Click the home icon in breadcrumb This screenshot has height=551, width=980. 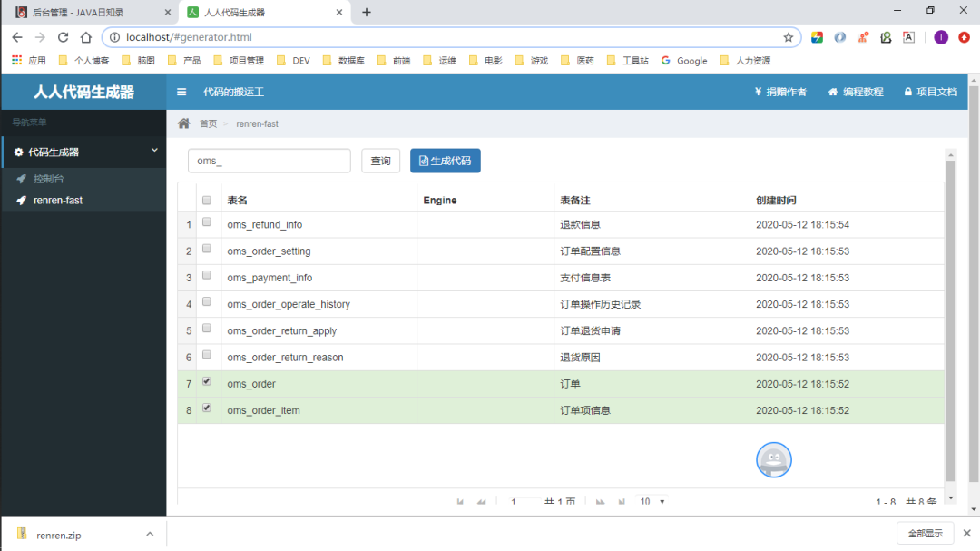click(x=184, y=123)
